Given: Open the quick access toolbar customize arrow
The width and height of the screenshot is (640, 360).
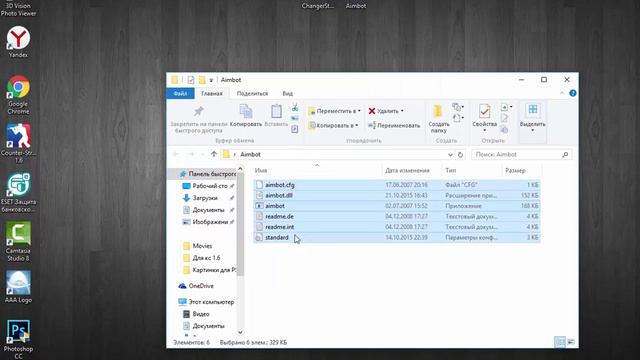Looking at the screenshot, I should click(x=211, y=80).
